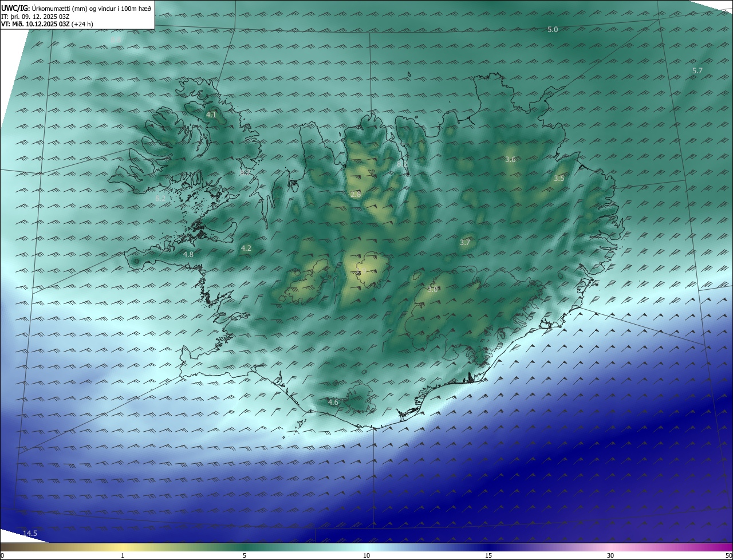This screenshot has height=560, width=733.
Task: Click the 5.0 value at the top of the map
Action: point(553,29)
